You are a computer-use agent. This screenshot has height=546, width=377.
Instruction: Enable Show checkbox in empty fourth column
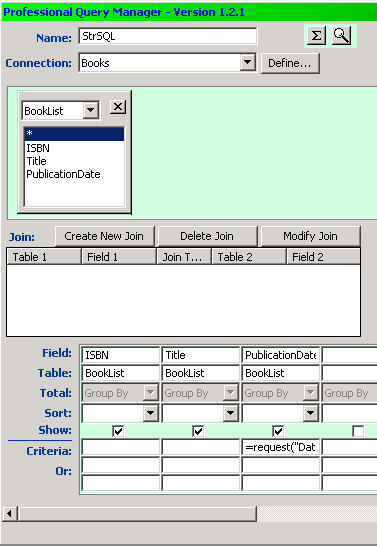click(x=358, y=431)
